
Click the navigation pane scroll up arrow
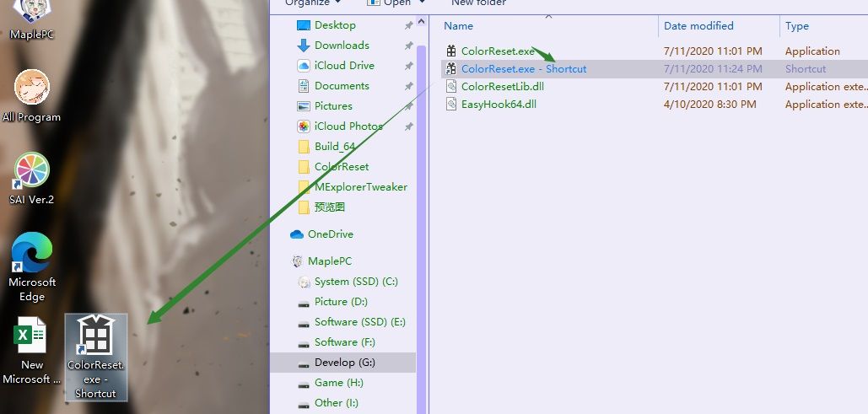[x=421, y=22]
